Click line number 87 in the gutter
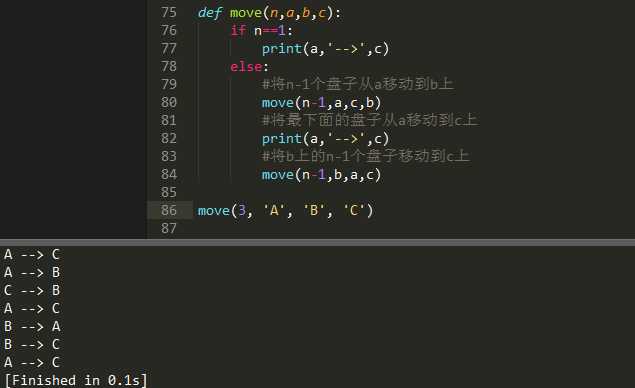Viewport: 635px width, 388px height. tap(169, 228)
